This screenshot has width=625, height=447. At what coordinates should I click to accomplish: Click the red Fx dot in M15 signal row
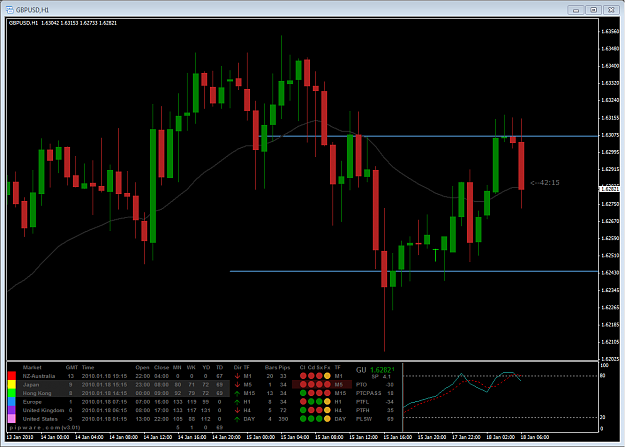(327, 393)
